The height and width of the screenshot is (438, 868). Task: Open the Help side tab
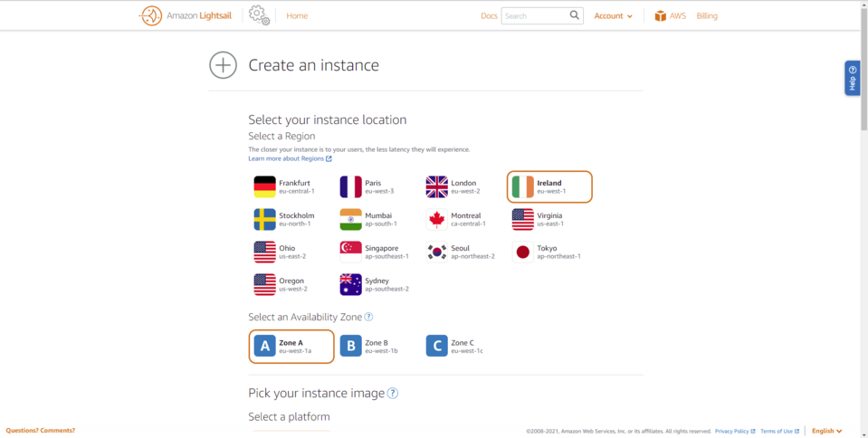852,78
